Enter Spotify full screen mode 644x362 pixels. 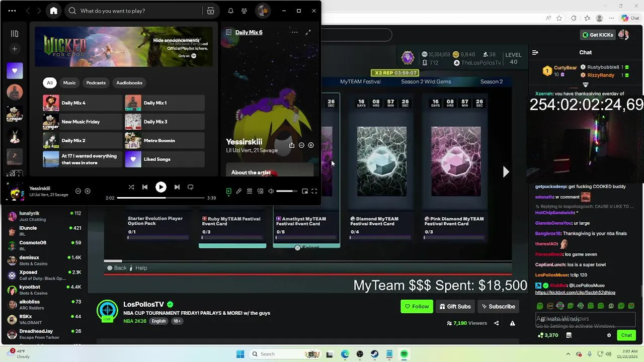point(314,191)
